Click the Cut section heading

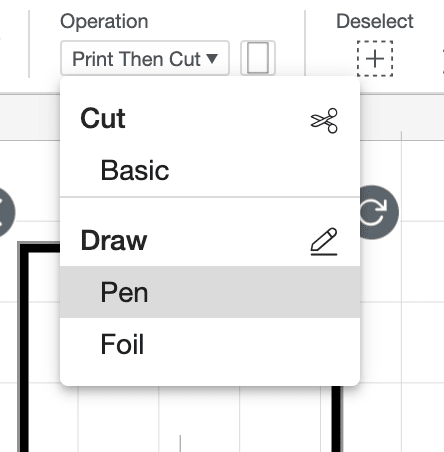103,119
